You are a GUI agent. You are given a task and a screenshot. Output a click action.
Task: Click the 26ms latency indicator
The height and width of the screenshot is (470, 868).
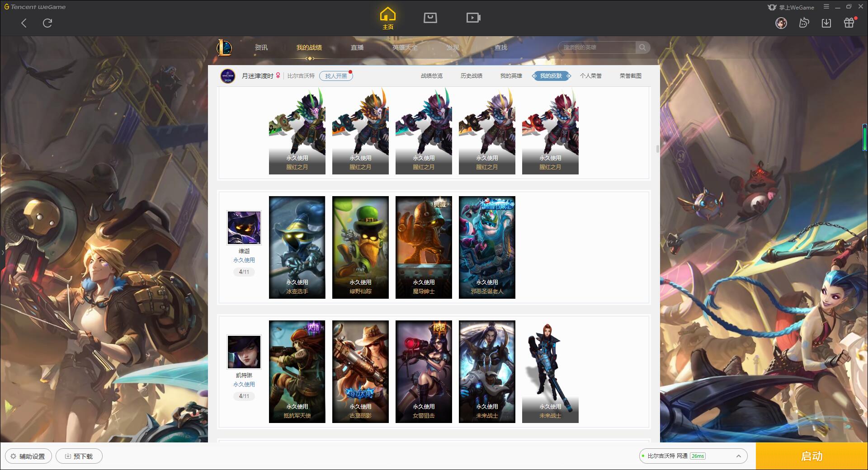tap(698, 456)
